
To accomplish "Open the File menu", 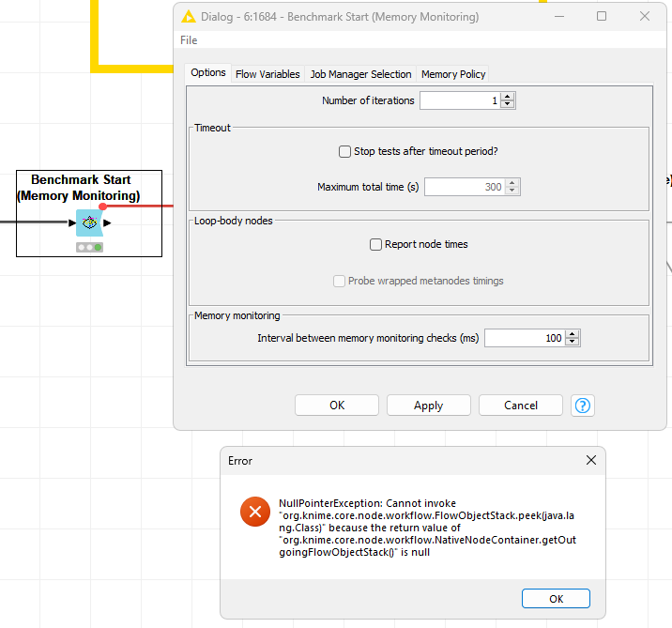I will pos(189,40).
